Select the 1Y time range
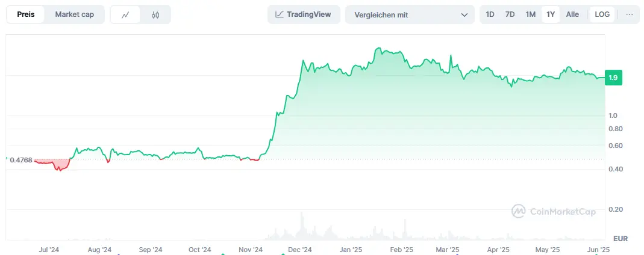 tap(550, 14)
